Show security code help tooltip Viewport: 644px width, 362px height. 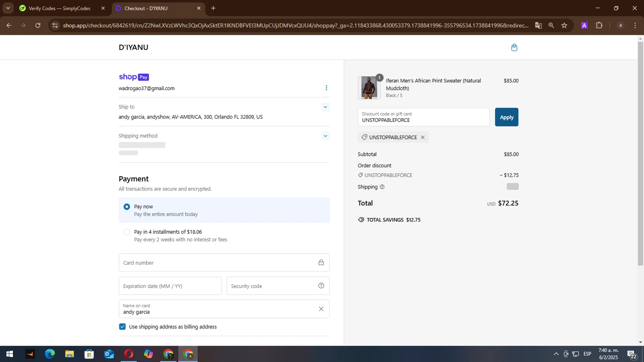tap(321, 286)
